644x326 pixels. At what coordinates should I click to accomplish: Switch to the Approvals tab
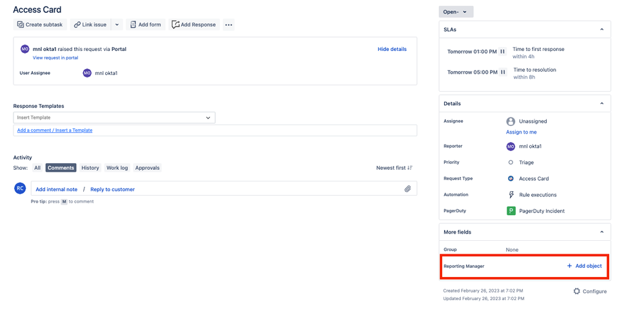coord(147,168)
